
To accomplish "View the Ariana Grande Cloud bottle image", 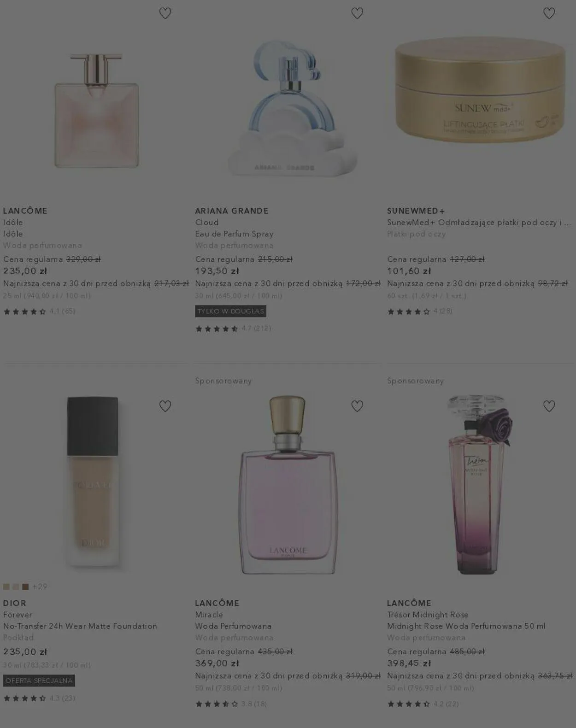I will pos(293,109).
